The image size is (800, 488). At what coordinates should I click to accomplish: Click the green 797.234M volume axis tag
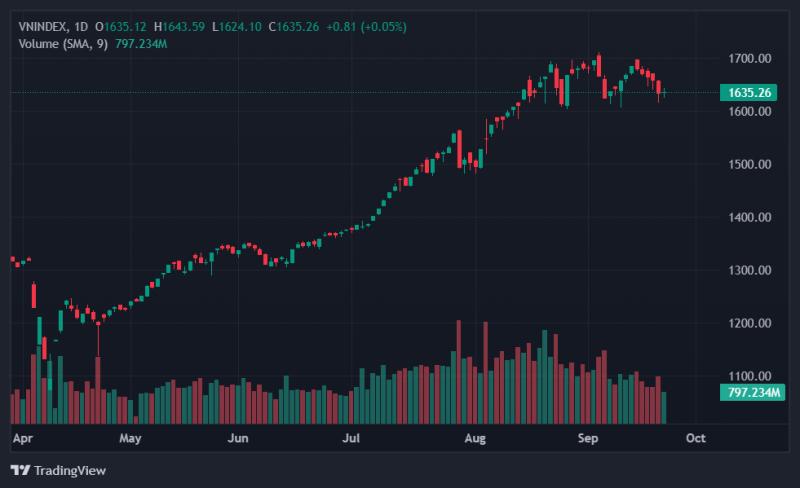(753, 393)
